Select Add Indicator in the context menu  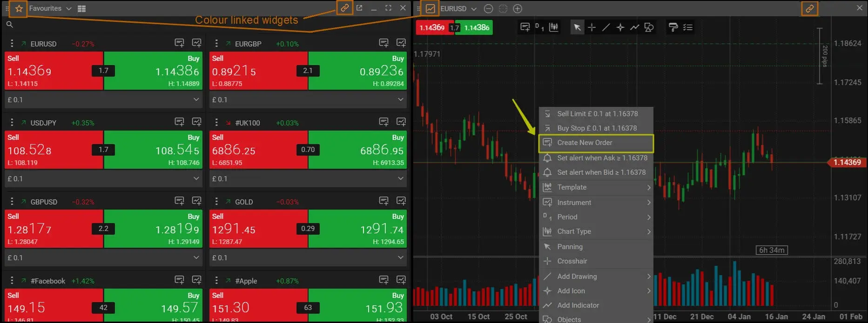596,305
